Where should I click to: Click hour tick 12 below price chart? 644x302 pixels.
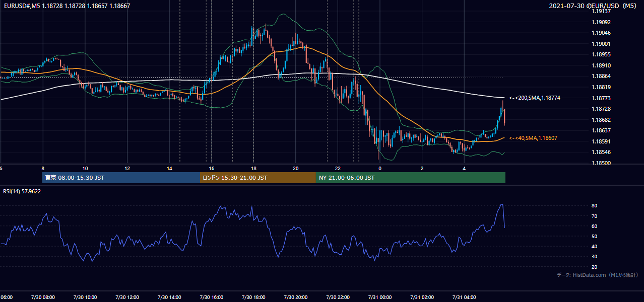127,168
